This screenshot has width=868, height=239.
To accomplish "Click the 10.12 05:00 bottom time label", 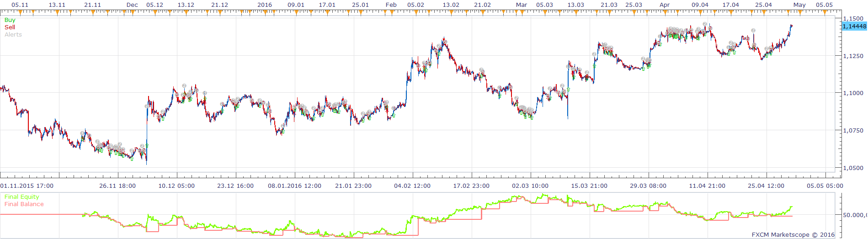I will tap(176, 186).
